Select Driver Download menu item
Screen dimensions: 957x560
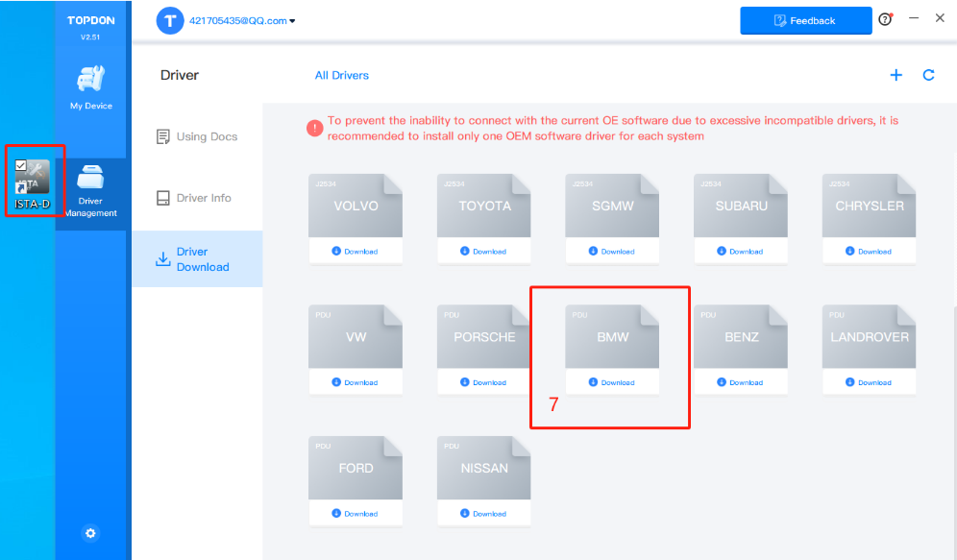197,259
